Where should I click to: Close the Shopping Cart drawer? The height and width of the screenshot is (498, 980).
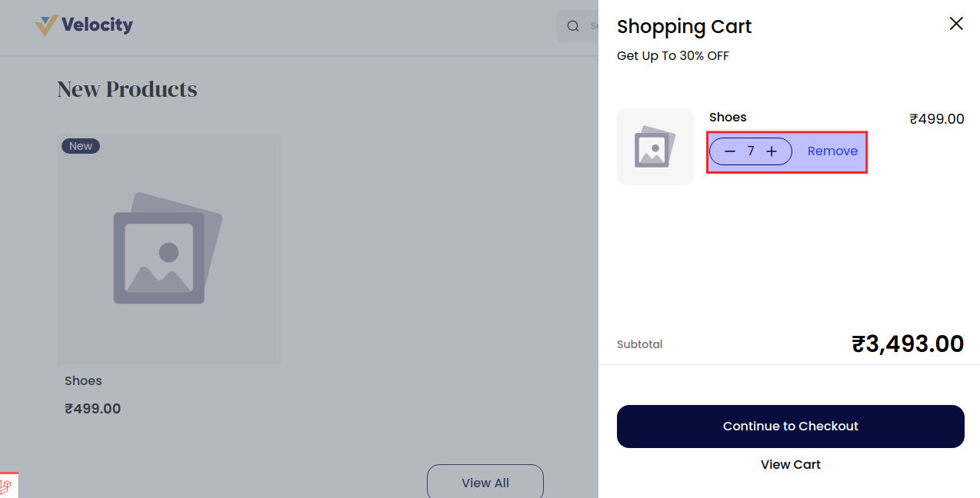[x=956, y=24]
